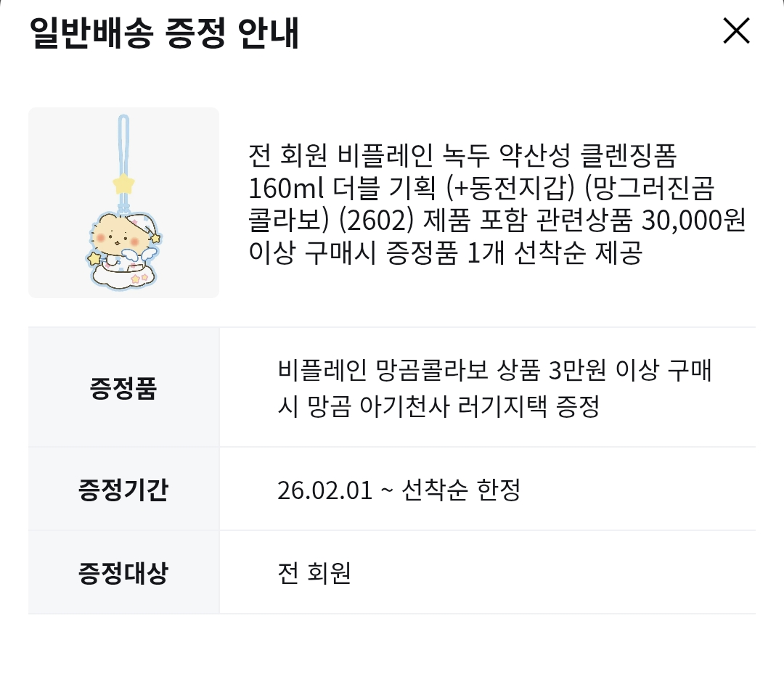Click the 26.02.01 ~ 선착순 한정 period text
Image resolution: width=784 pixels, height=679 pixels.
coord(399,490)
